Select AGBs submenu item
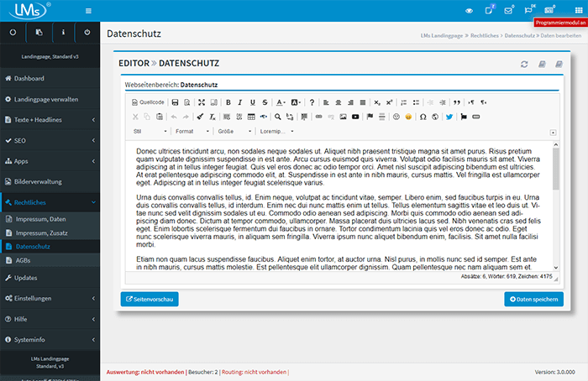 point(50,260)
